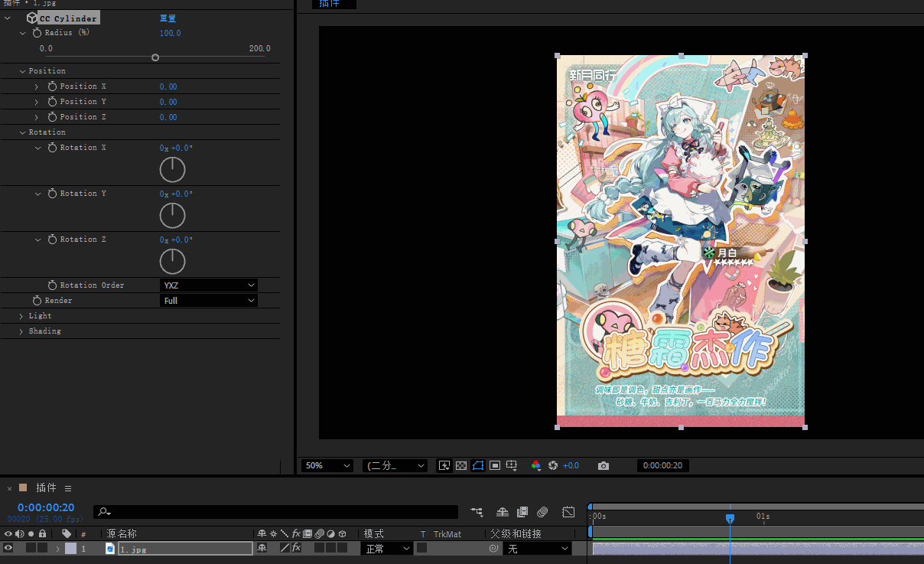The height and width of the screenshot is (564, 924).
Task: Click the viewer timecode 0:00:00:20 button
Action: [x=662, y=465]
